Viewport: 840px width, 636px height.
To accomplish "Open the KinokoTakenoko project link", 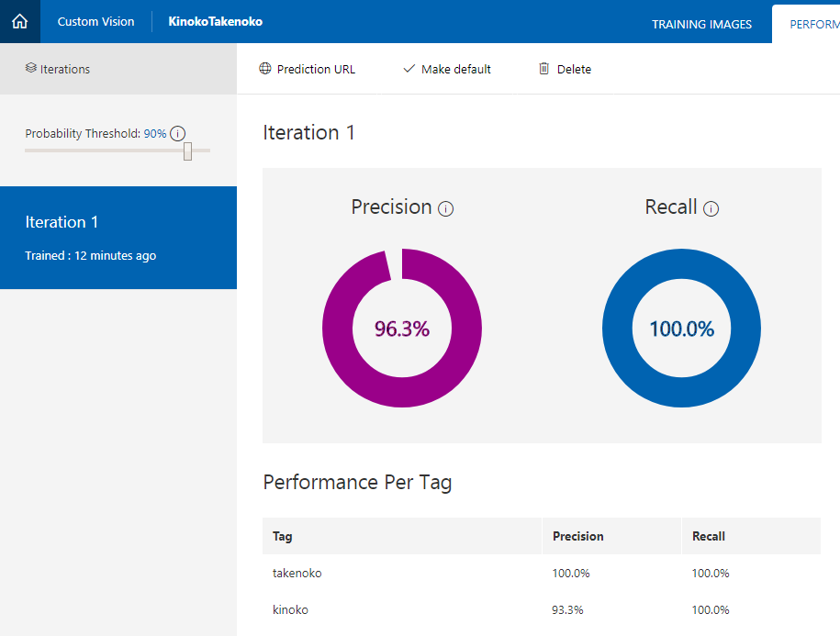I will (x=215, y=21).
